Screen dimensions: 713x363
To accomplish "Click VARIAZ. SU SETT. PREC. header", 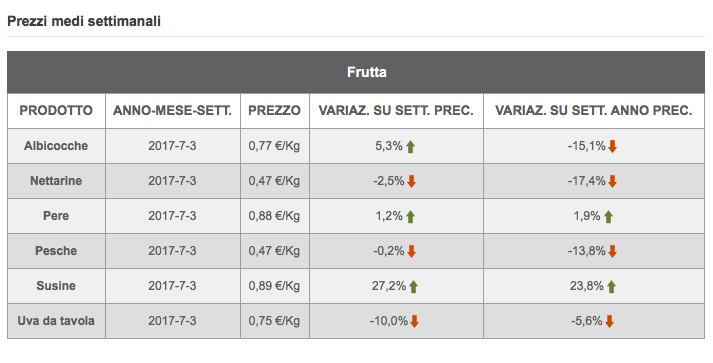I will tap(396, 111).
